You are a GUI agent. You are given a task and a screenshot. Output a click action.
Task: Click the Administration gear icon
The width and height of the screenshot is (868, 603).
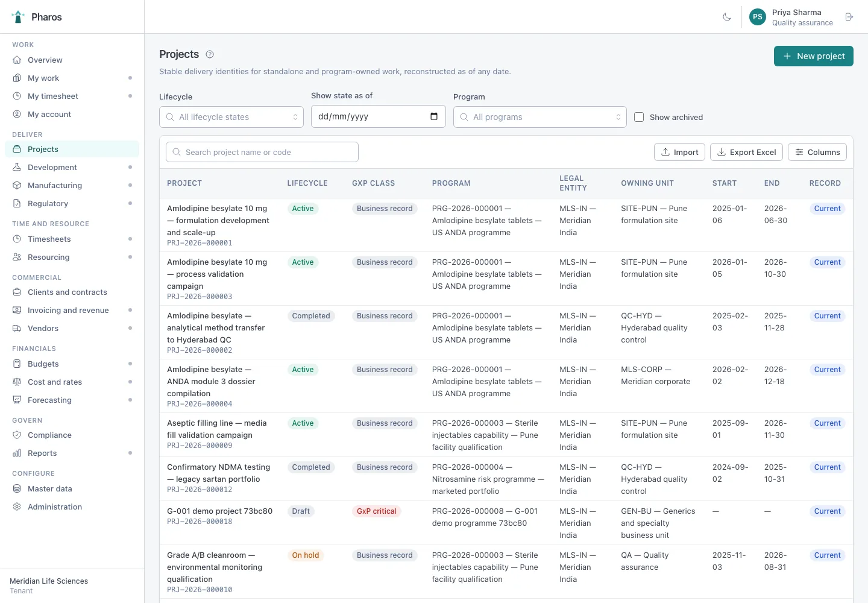click(x=17, y=507)
